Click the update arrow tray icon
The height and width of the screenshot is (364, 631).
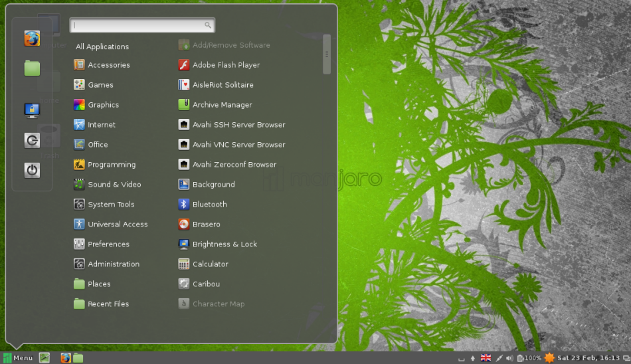[x=473, y=358]
